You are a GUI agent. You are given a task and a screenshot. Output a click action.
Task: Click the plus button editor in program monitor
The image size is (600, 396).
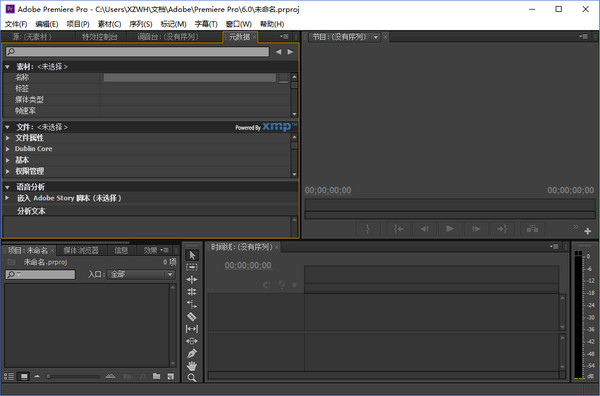[x=587, y=231]
